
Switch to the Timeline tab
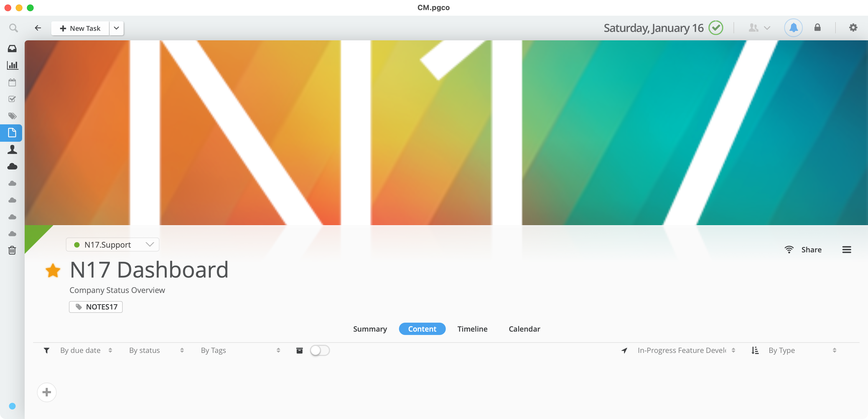click(x=472, y=329)
